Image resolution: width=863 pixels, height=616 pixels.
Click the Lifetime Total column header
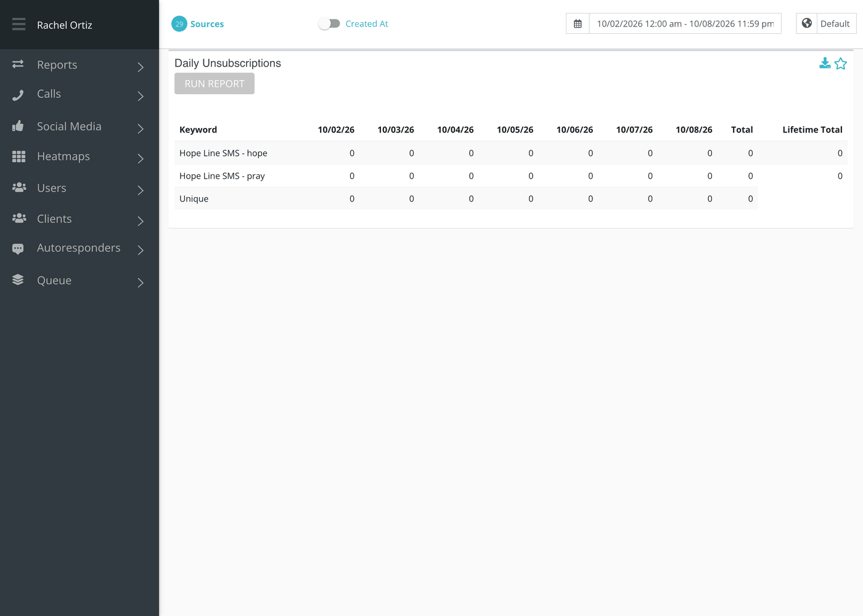812,129
